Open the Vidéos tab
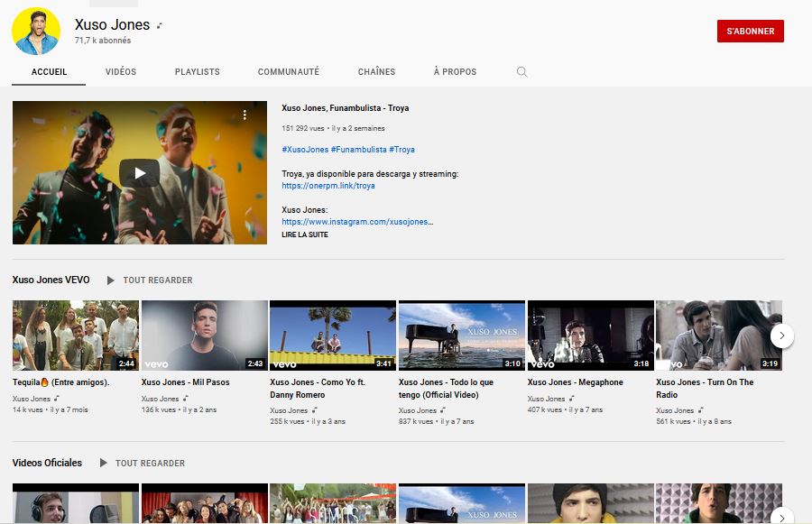 (x=121, y=72)
